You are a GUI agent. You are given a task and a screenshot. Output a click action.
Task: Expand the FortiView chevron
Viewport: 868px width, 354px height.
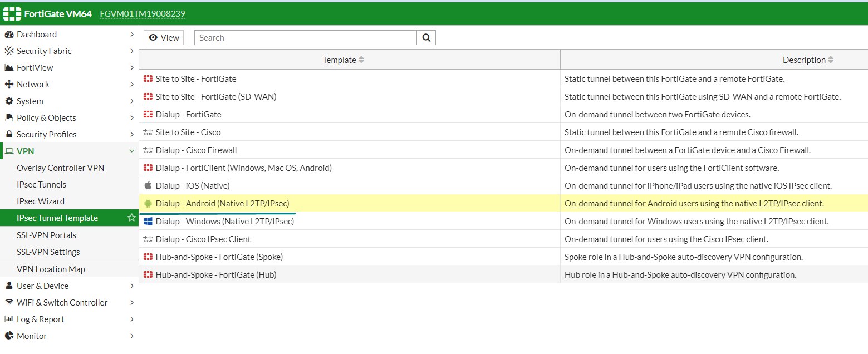(x=132, y=68)
